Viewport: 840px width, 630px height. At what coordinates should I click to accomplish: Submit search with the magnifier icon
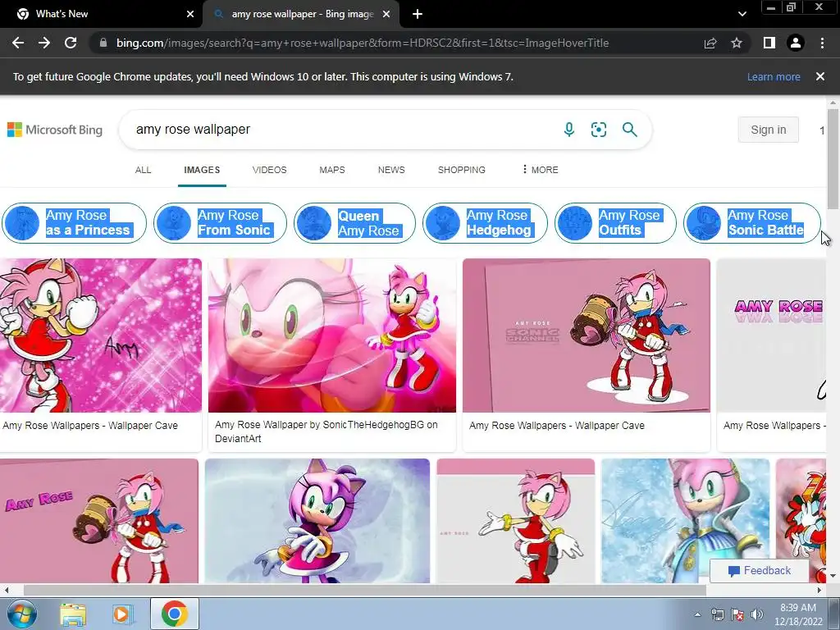point(629,129)
